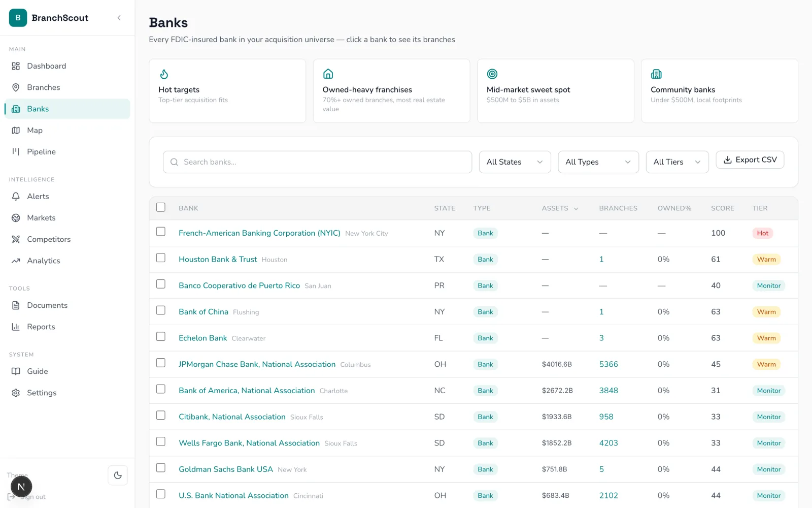
Task: Check the Banco Cooperativo de Puerto Rico row
Action: tap(161, 284)
